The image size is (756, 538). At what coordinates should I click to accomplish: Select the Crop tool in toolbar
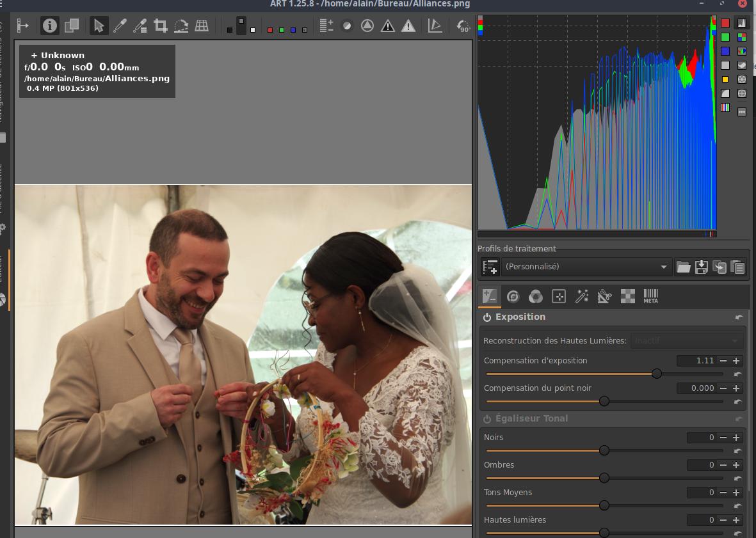[161, 26]
